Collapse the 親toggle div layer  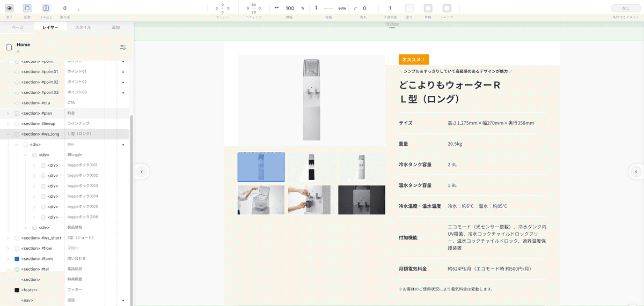[x=25, y=155]
